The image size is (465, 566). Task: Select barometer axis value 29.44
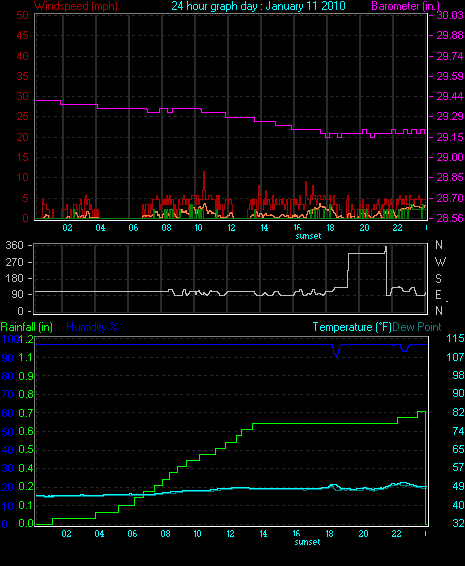click(450, 96)
